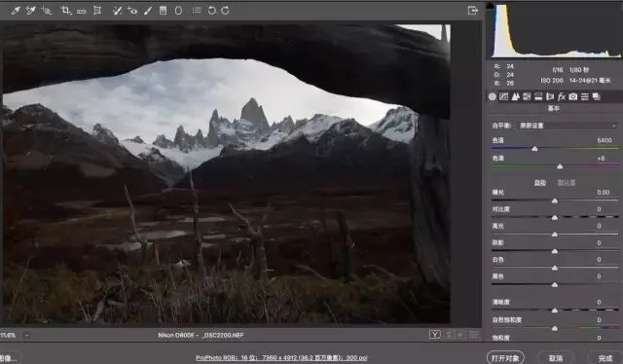Click the Cancel button
The image size is (623, 364).
tap(556, 358)
